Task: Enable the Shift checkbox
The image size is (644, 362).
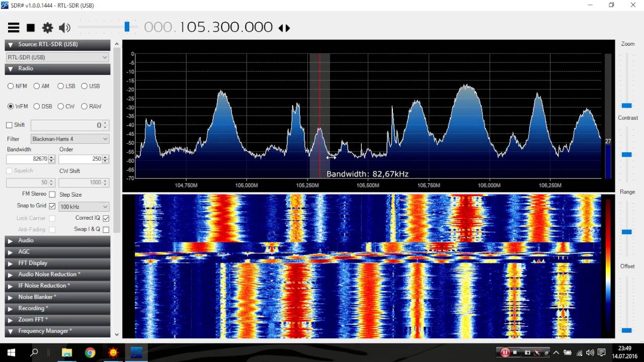Action: (9, 125)
